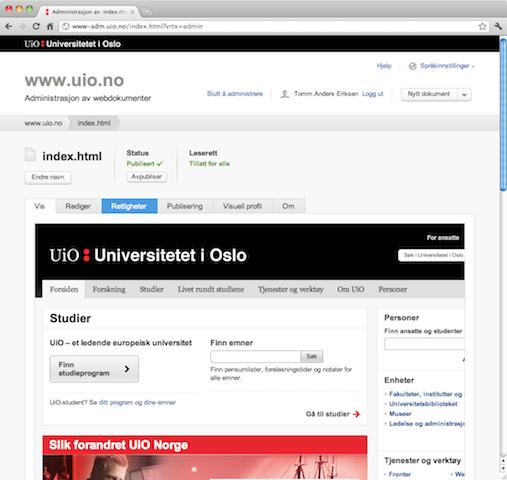Expand Språkinnstillinger language dropdown
The image size is (507, 480).
point(447,66)
